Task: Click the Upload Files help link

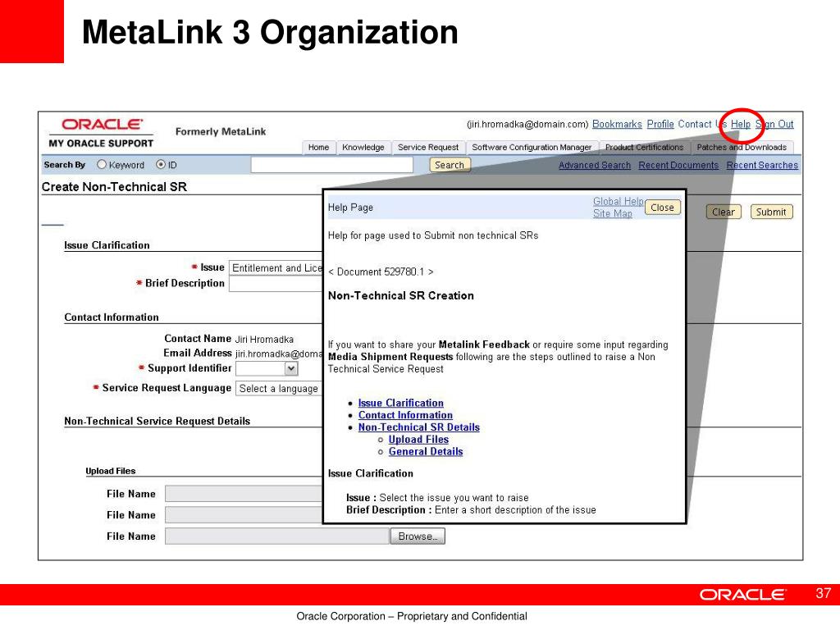Action: (x=418, y=440)
